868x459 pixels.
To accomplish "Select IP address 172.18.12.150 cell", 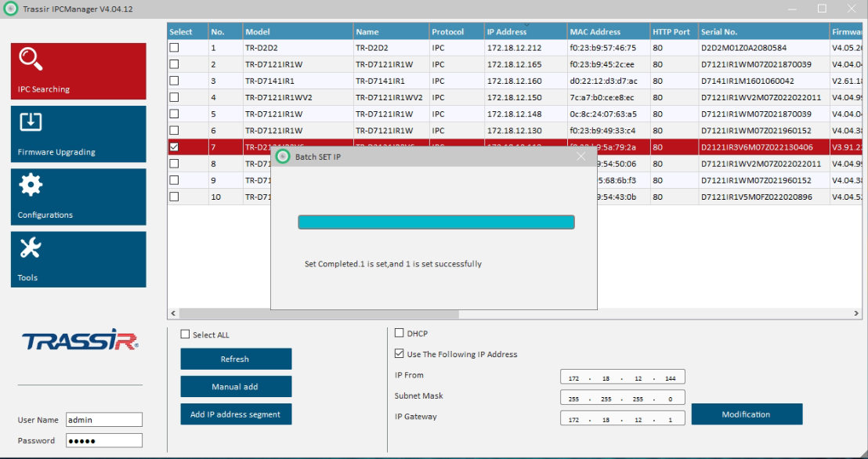I will pyautogui.click(x=526, y=97).
